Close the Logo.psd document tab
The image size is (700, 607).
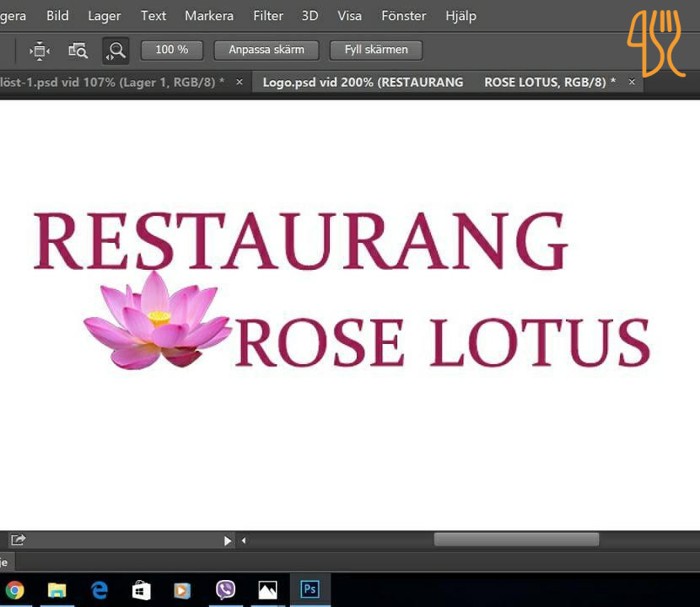tap(632, 82)
